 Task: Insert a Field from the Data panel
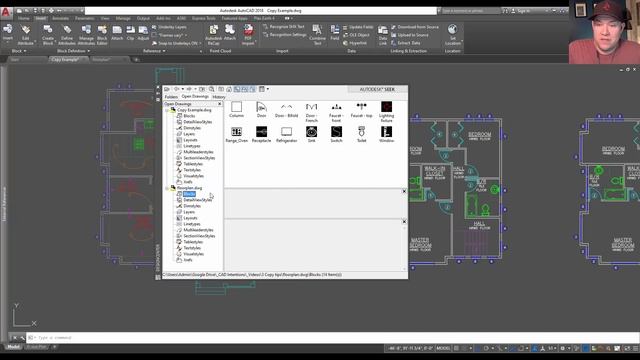click(335, 33)
